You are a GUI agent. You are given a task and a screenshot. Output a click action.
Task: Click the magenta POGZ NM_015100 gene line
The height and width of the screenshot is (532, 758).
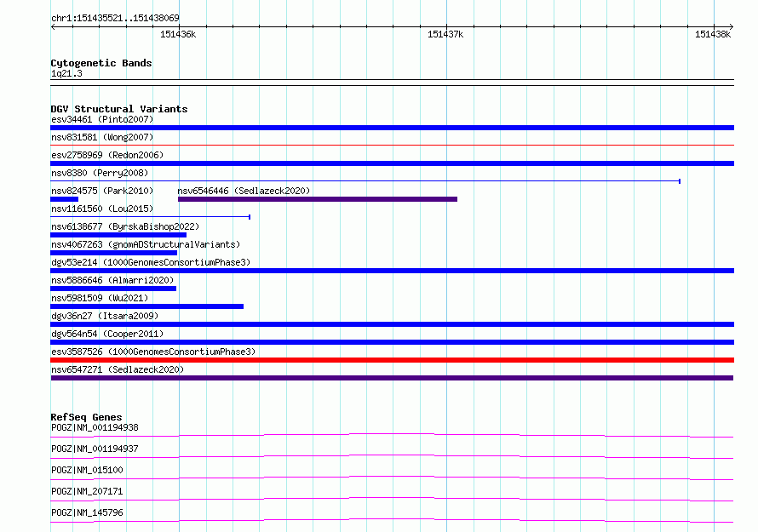point(392,478)
